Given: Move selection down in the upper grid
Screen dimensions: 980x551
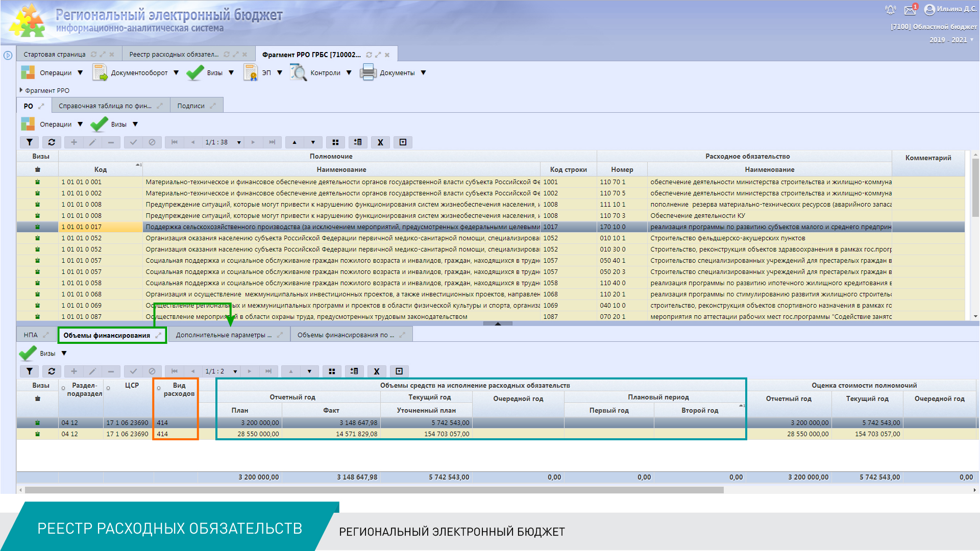Looking at the screenshot, I should click(x=313, y=142).
